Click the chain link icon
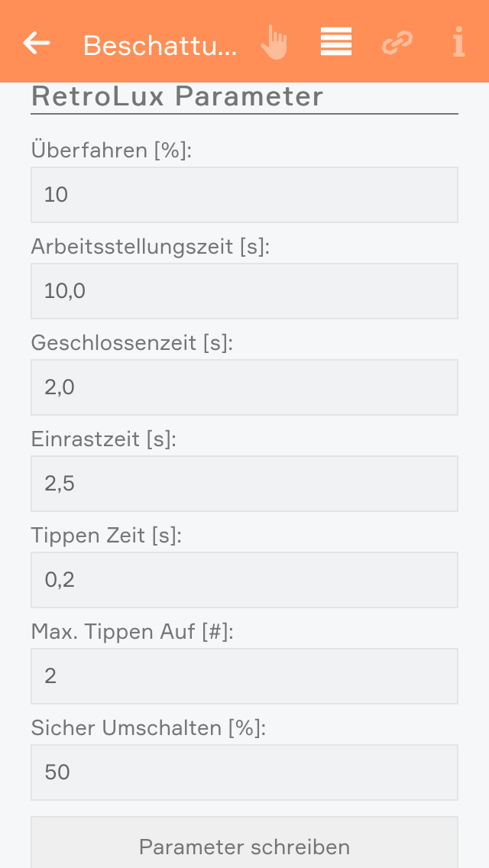 tap(397, 43)
